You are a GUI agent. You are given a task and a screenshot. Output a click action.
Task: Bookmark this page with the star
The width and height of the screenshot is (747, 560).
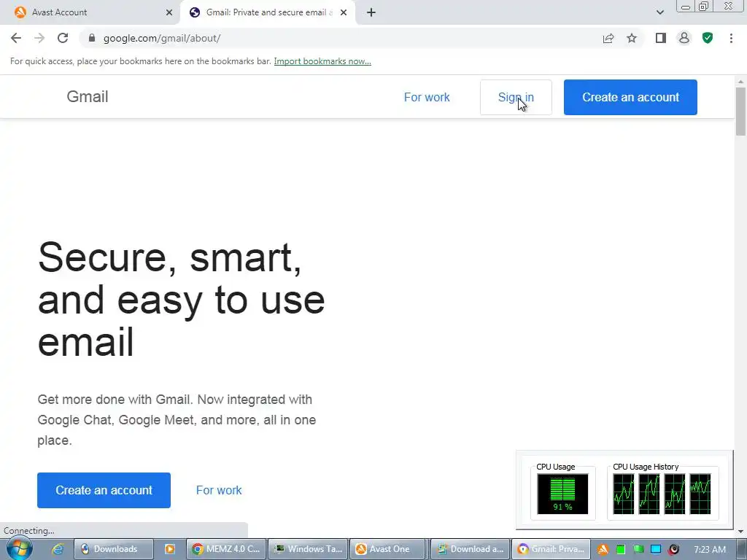[x=632, y=38]
